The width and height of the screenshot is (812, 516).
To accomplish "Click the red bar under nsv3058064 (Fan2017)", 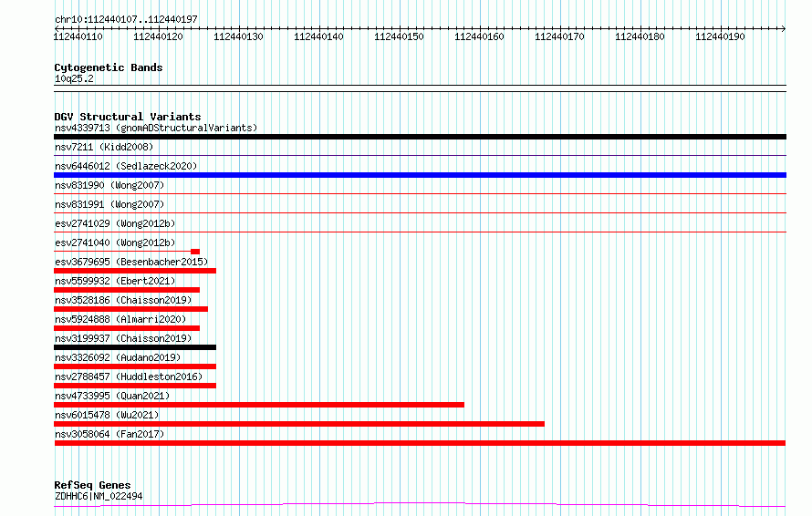I will [420, 443].
